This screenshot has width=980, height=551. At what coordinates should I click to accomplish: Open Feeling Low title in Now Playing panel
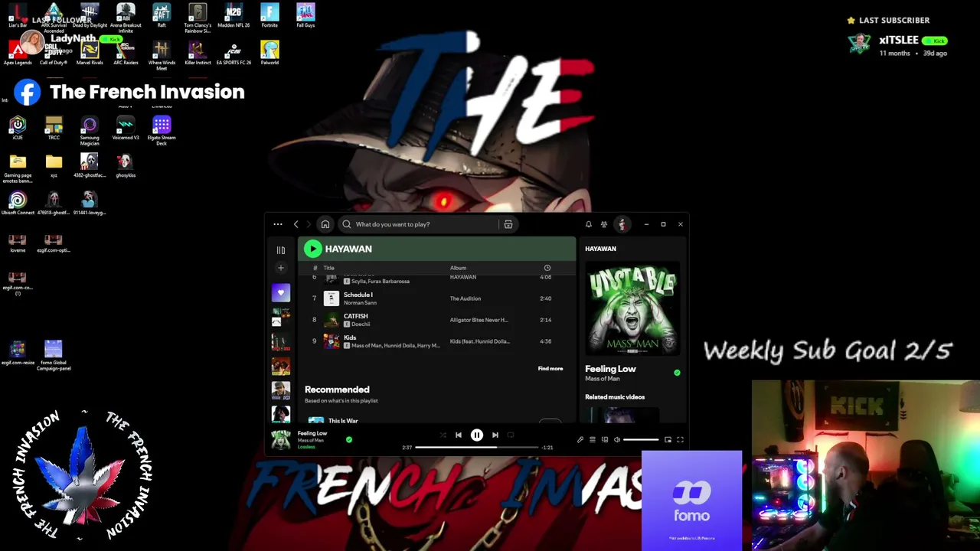coord(611,369)
